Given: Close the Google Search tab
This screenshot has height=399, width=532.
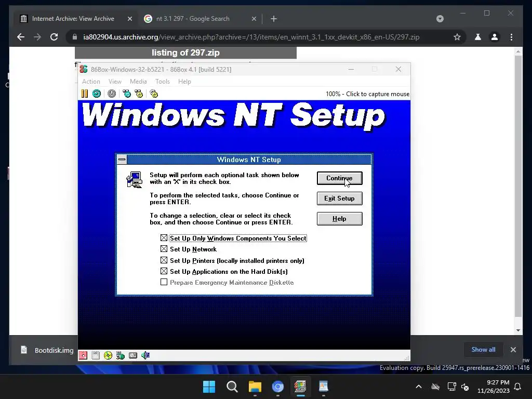Looking at the screenshot, I should tap(254, 19).
